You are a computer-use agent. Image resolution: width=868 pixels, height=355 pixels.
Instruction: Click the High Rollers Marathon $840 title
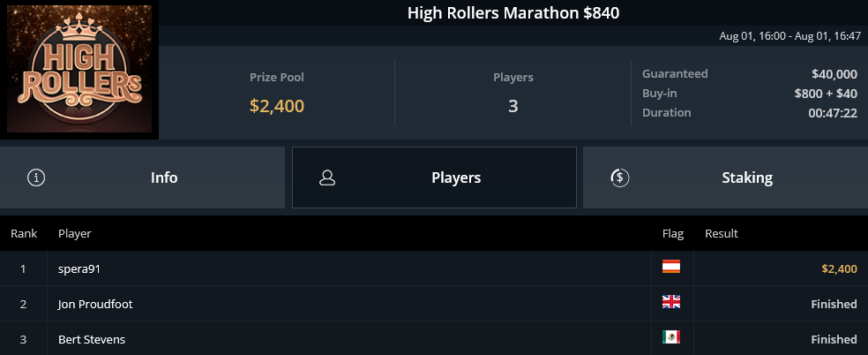coord(513,13)
